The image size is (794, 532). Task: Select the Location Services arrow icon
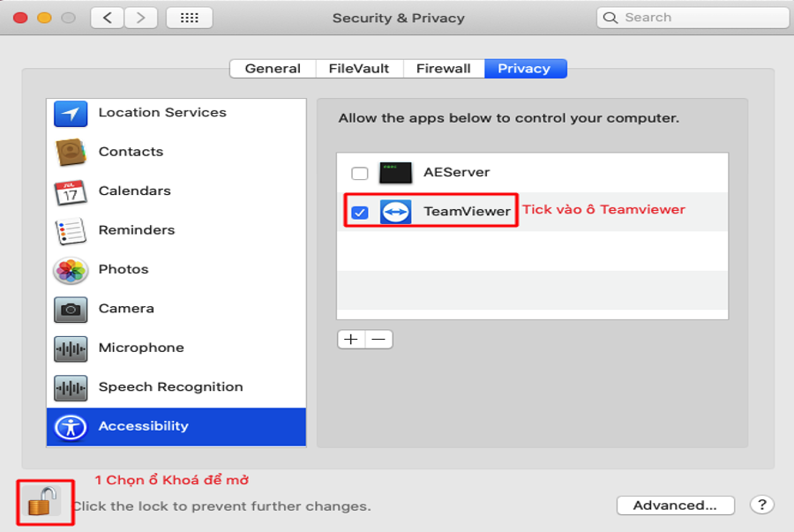[x=71, y=114]
